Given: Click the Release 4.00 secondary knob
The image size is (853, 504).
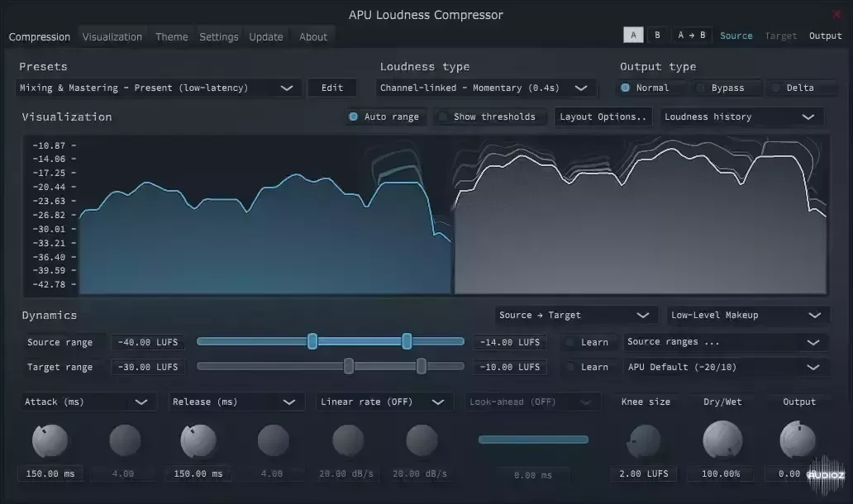Looking at the screenshot, I should (x=273, y=441).
